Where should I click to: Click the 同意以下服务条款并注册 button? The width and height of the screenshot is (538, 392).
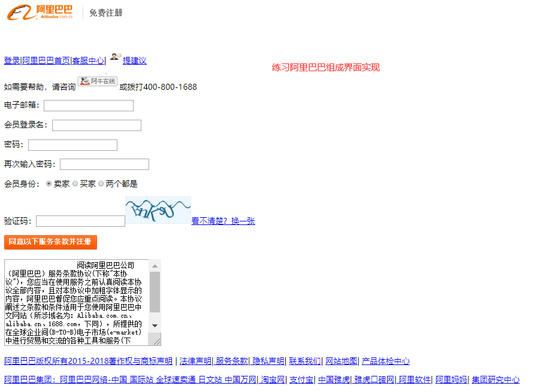point(50,242)
